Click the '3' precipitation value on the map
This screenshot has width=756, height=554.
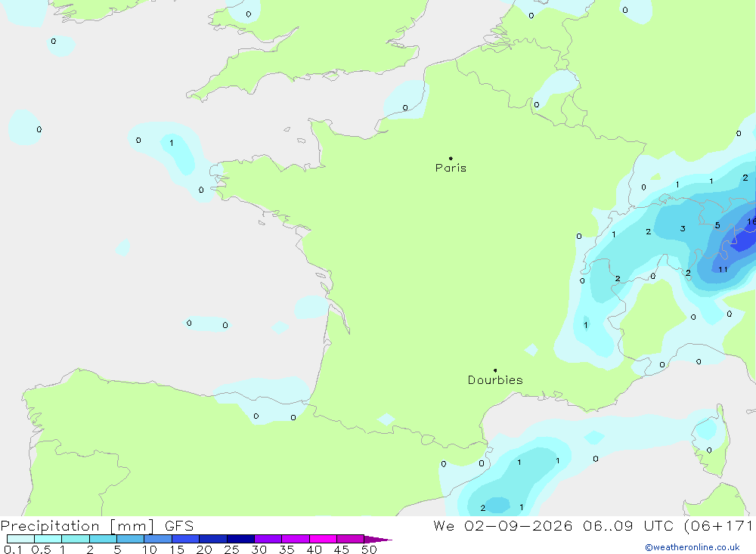click(683, 228)
